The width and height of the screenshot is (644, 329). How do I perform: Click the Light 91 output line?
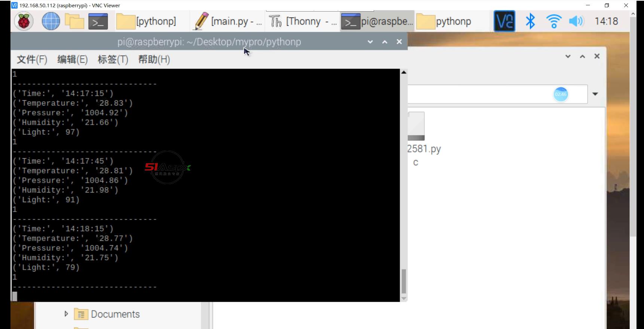(46, 200)
